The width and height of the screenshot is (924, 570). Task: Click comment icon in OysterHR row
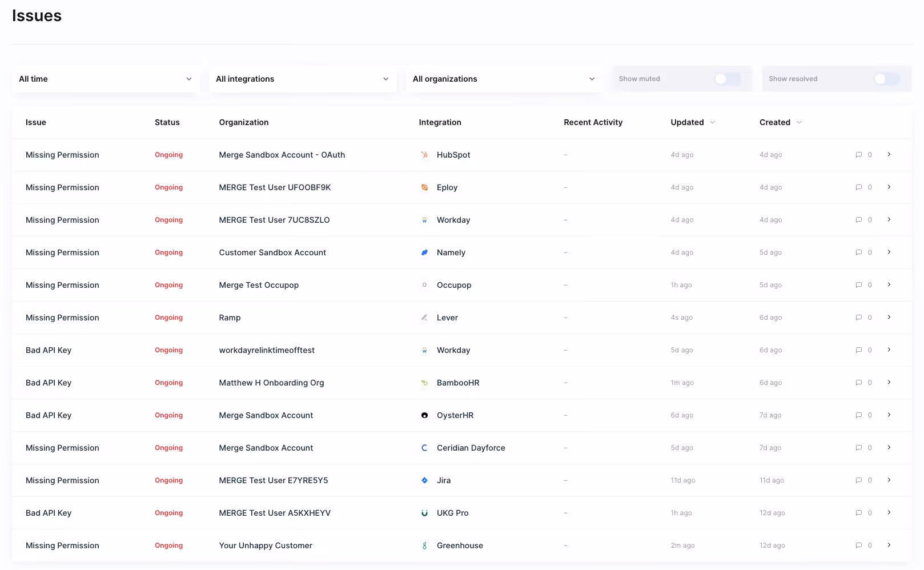(x=858, y=415)
